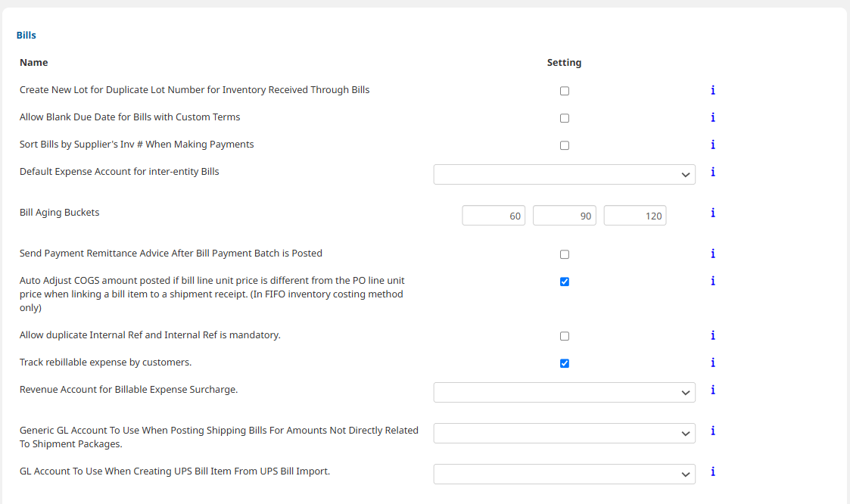Screen dimensions: 850x504
Task: Show info for Default Expense Account setting
Action: (x=713, y=172)
